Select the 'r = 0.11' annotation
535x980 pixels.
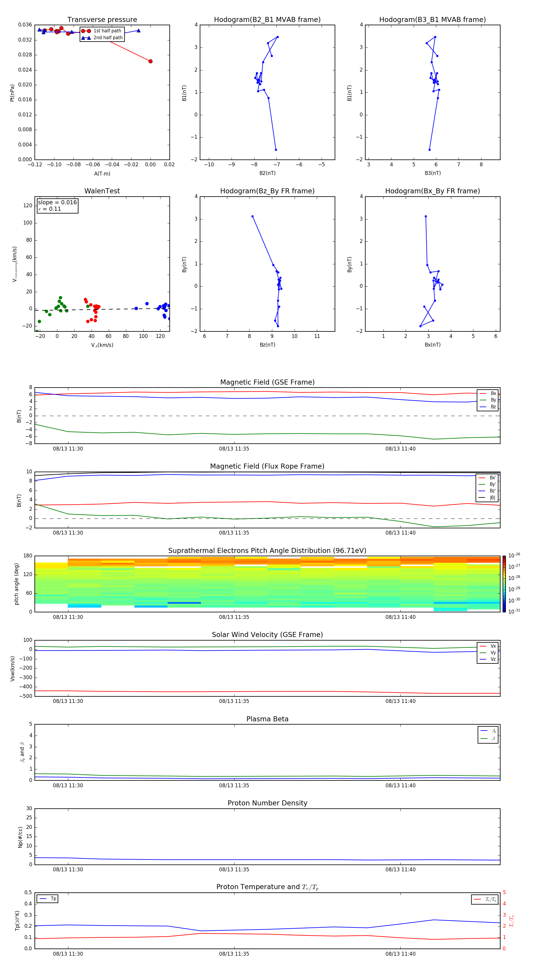pyautogui.click(x=50, y=209)
